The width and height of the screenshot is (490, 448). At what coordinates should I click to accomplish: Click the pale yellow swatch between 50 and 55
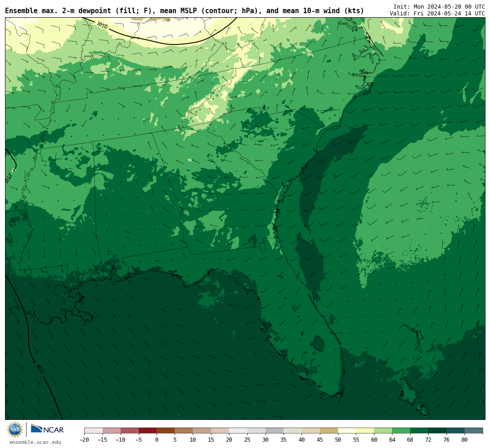point(347,431)
